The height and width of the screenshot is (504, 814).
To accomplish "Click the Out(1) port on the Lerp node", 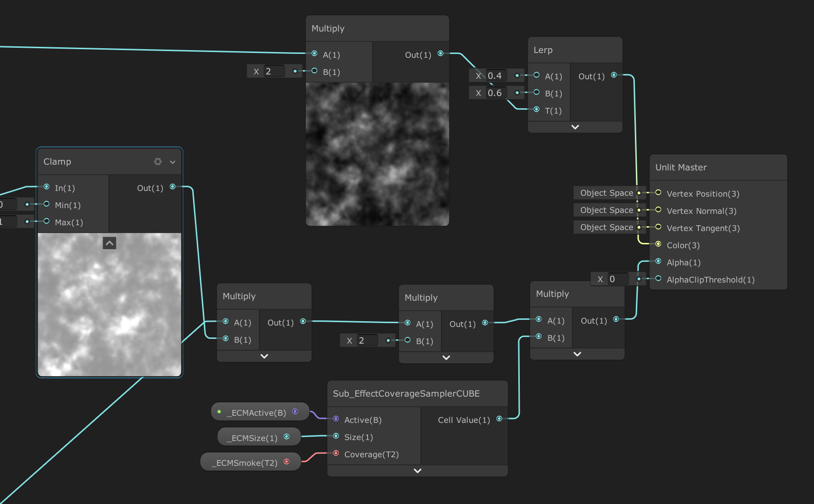I will 614,74.
